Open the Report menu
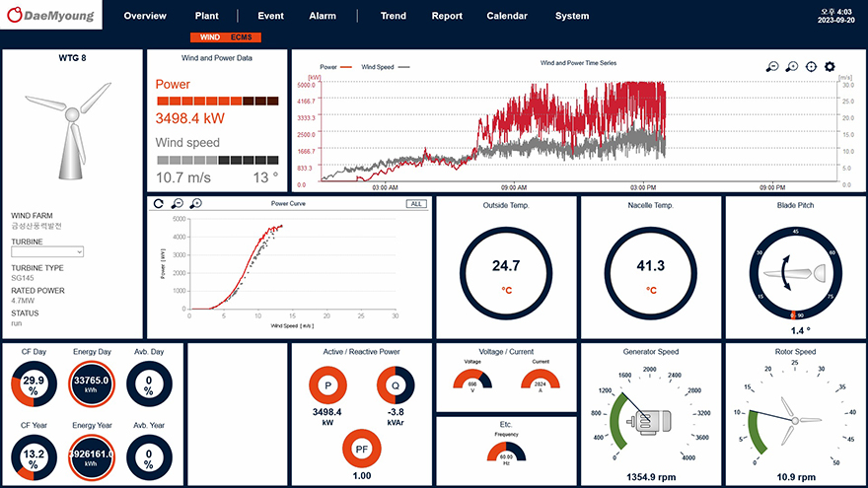Image resolution: width=868 pixels, height=488 pixels. click(447, 16)
